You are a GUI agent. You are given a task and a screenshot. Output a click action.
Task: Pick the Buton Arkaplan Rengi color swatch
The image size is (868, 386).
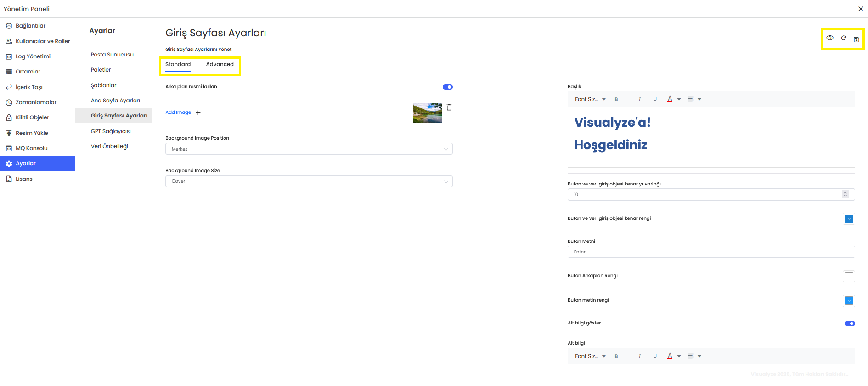point(849,276)
